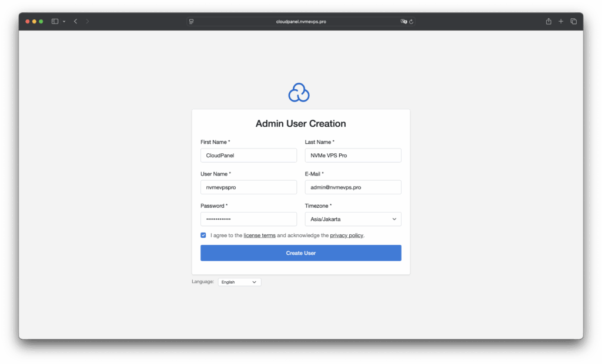Viewport: 602px width, 364px height.
Task: Expand the Timezone Asia/Jakarta dropdown
Action: 353,219
